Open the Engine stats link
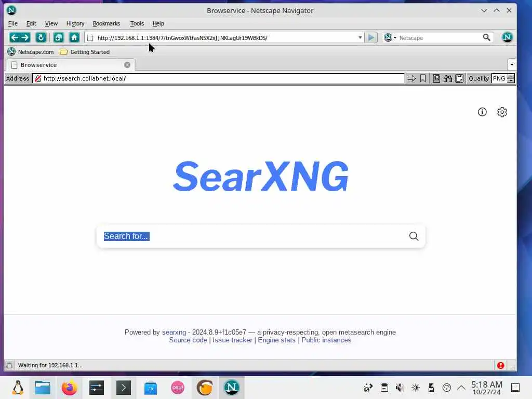The width and height of the screenshot is (532, 399). point(276,340)
